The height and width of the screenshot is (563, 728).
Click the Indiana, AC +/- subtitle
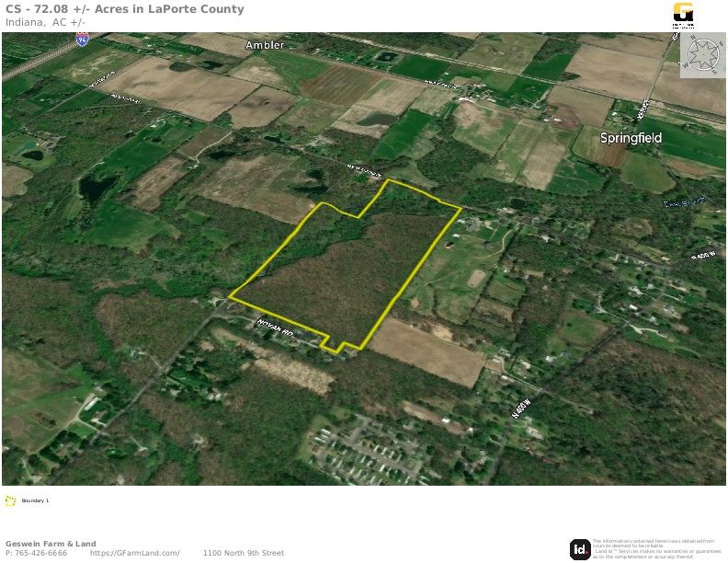[46, 22]
